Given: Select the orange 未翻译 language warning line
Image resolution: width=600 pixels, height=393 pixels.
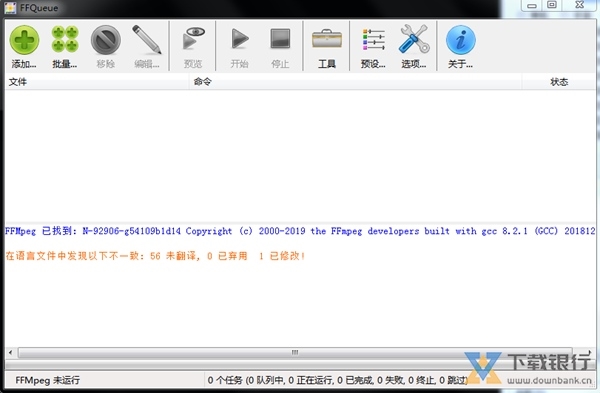Looking at the screenshot, I should tap(155, 256).
